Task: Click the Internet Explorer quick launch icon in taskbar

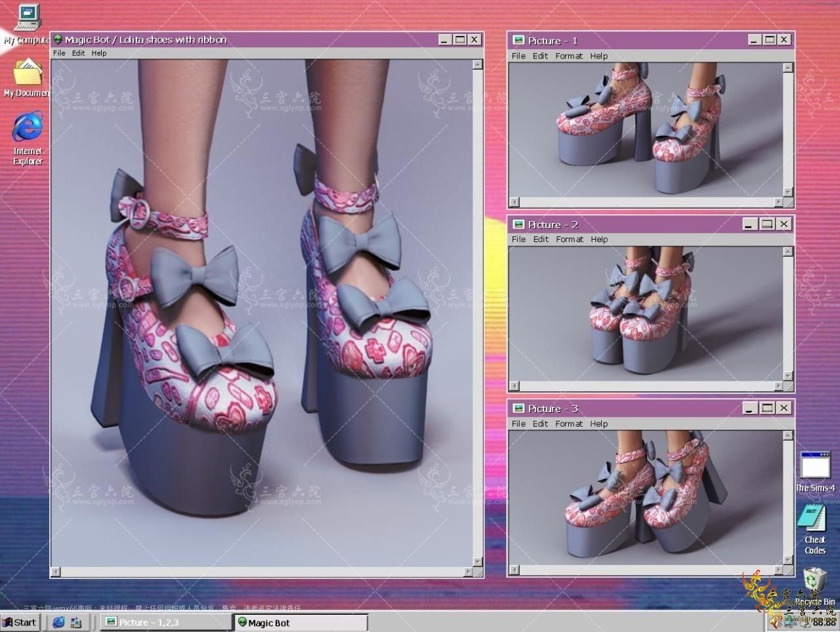Action: tap(59, 622)
